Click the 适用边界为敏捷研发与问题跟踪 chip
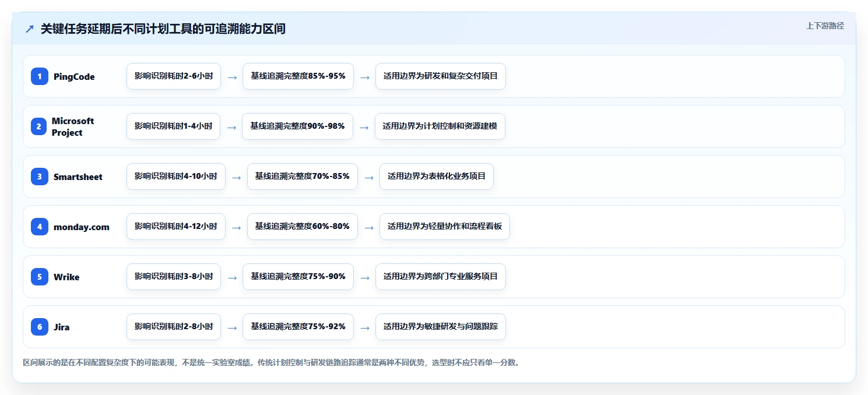Image resolution: width=868 pixels, height=395 pixels. (x=441, y=327)
